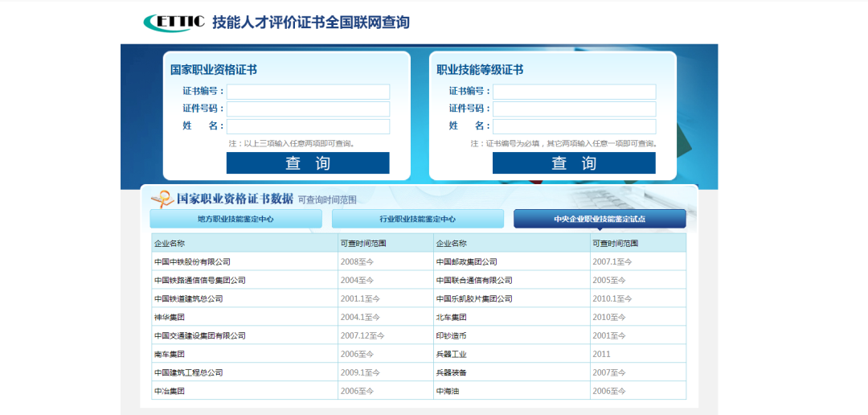The height and width of the screenshot is (415, 868).
Task: Focus 证件号码 field under 职业技能等级证书
Action: click(x=574, y=109)
